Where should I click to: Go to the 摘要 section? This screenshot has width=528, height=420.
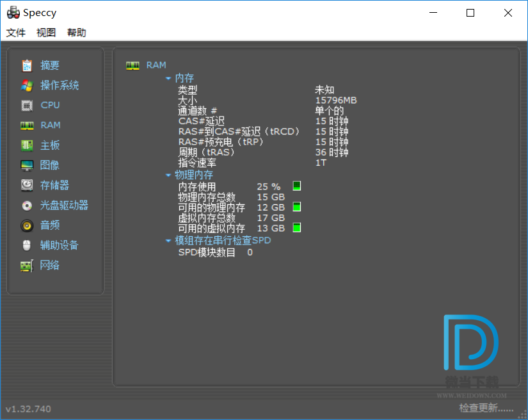[50, 65]
